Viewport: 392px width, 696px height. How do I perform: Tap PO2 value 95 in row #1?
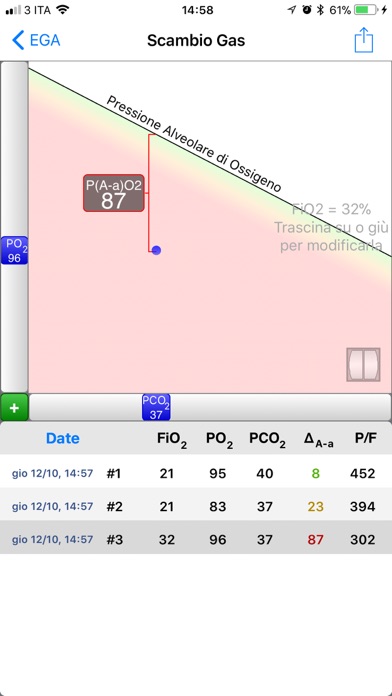[x=218, y=474]
